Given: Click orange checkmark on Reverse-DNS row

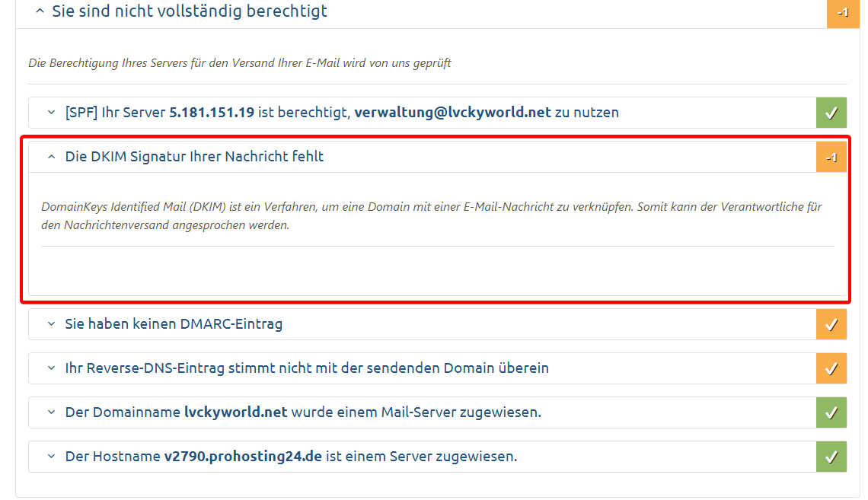Looking at the screenshot, I should tap(831, 368).
